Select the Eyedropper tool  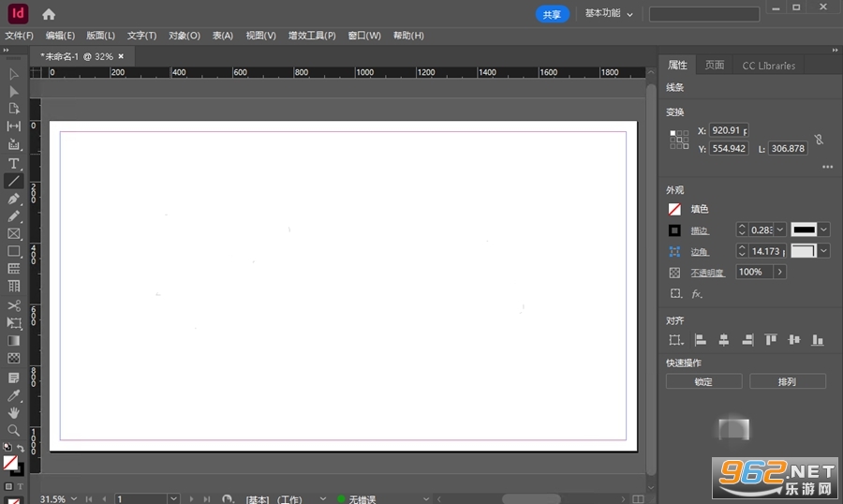[13, 395]
